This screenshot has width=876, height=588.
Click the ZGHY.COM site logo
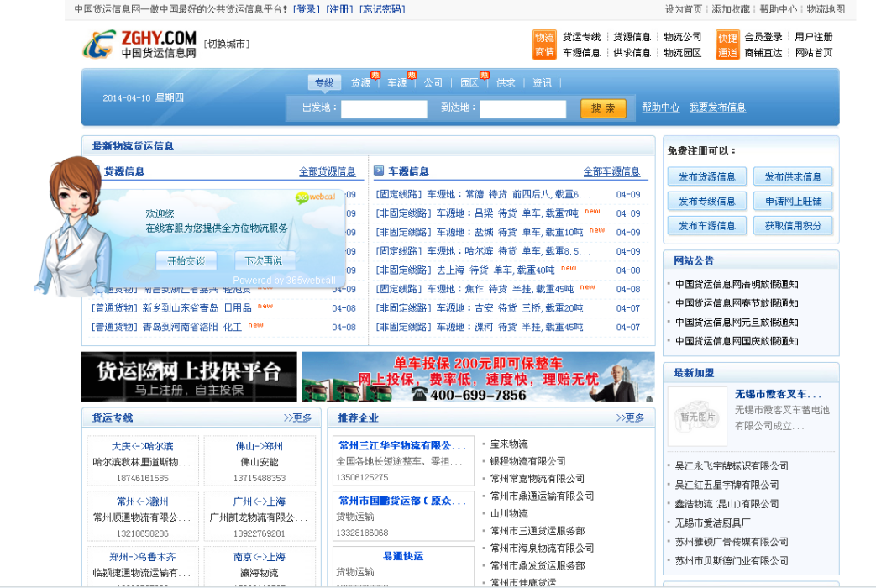coord(140,45)
